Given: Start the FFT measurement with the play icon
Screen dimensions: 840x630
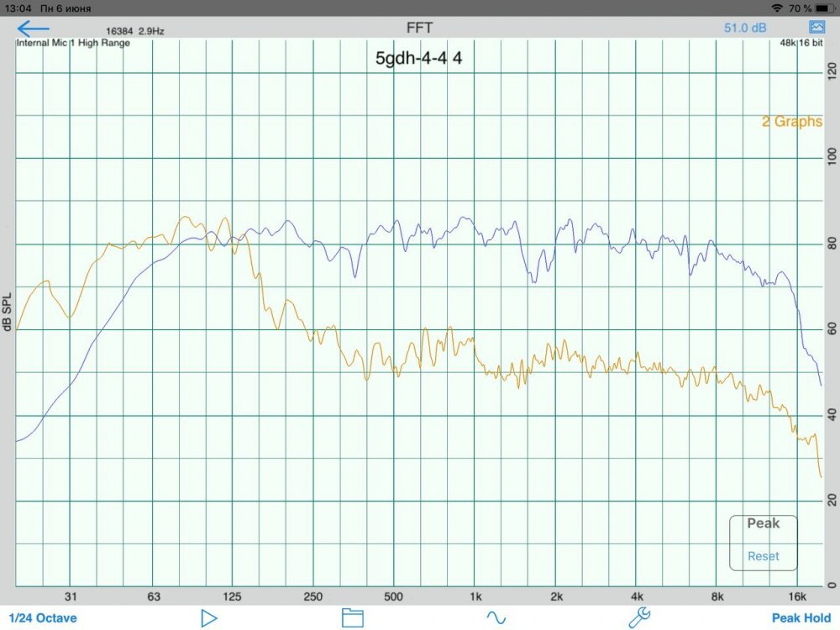Looking at the screenshot, I should click(209, 618).
